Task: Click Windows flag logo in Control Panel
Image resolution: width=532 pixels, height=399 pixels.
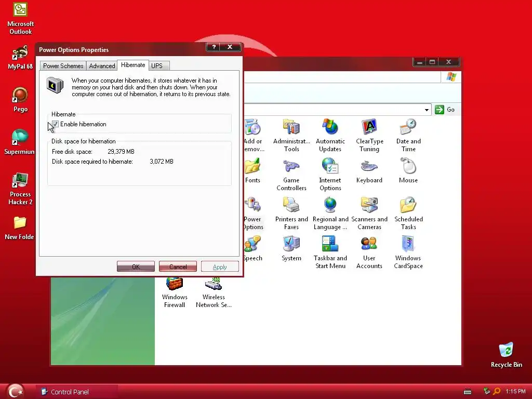Action: tap(451, 77)
